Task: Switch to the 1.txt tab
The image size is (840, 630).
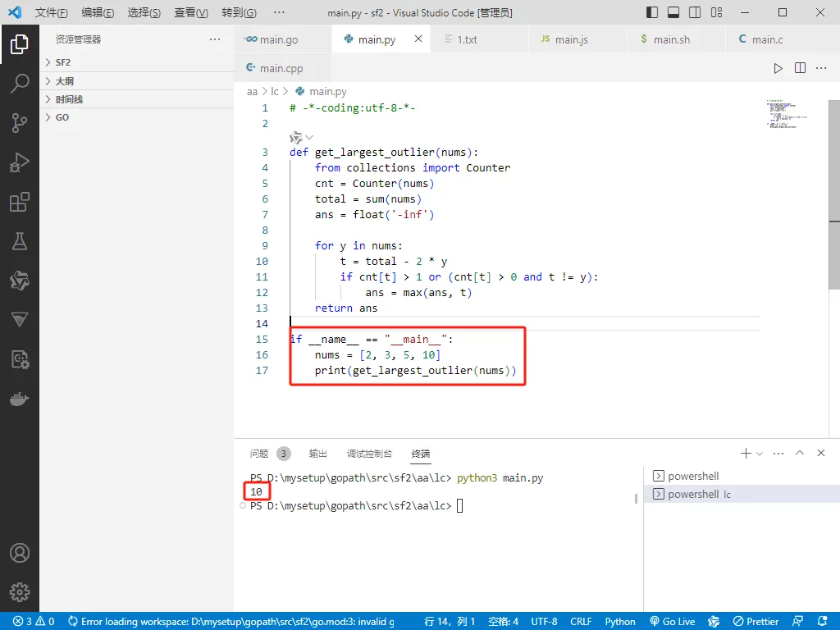Action: point(478,39)
